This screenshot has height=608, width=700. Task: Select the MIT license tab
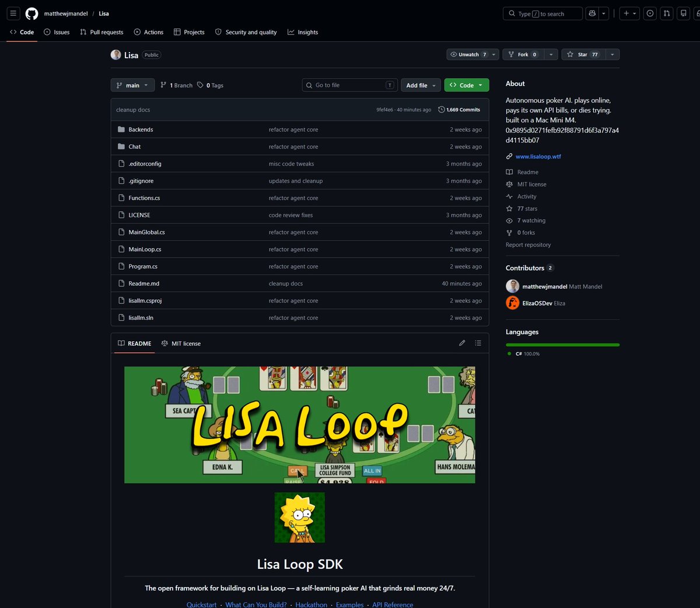181,343
